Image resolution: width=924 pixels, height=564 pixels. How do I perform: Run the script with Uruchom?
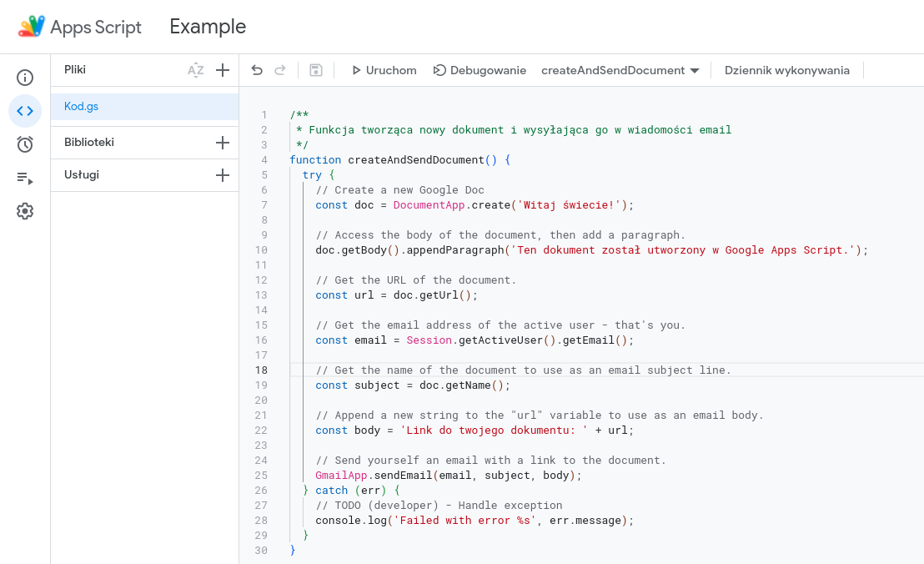click(384, 70)
